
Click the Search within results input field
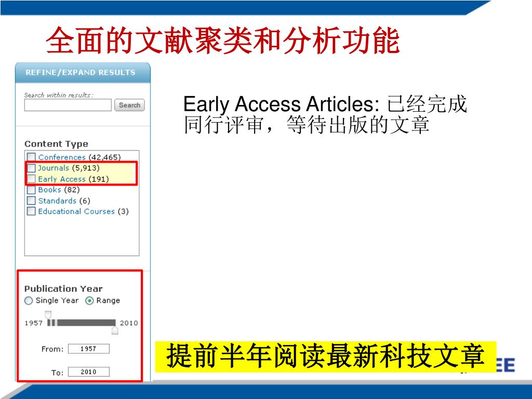(68, 105)
